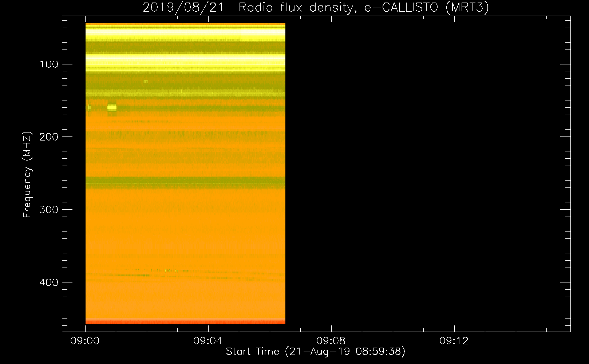Click the 09:08 time tick label
Image resolution: width=589 pixels, height=364 pixels.
click(331, 341)
